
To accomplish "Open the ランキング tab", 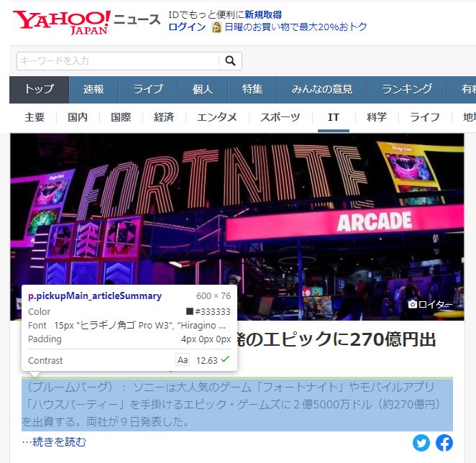I will coord(407,90).
